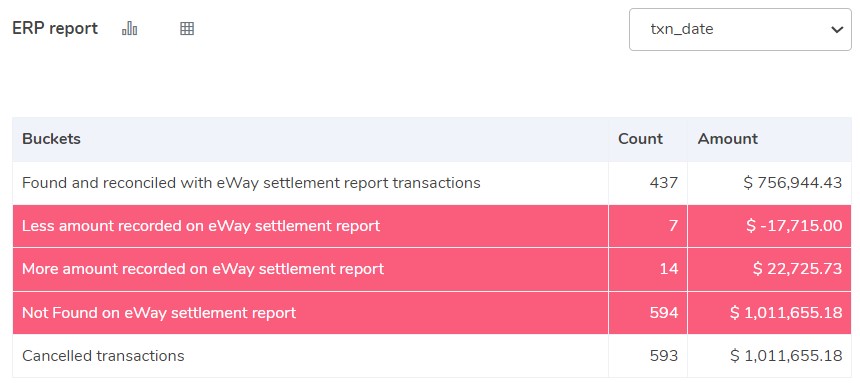Click the count 14 cell
The height and width of the screenshot is (383, 860).
[x=648, y=269]
